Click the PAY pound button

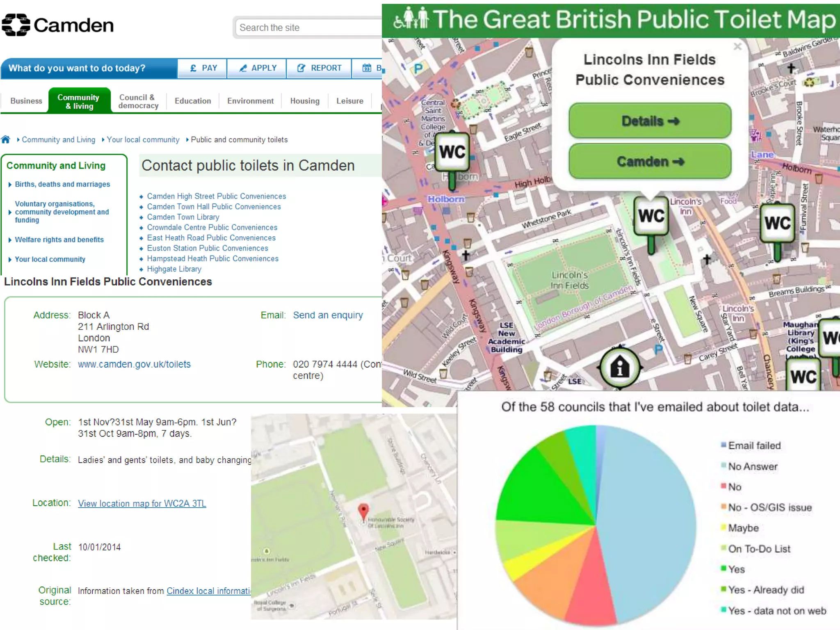(x=203, y=68)
